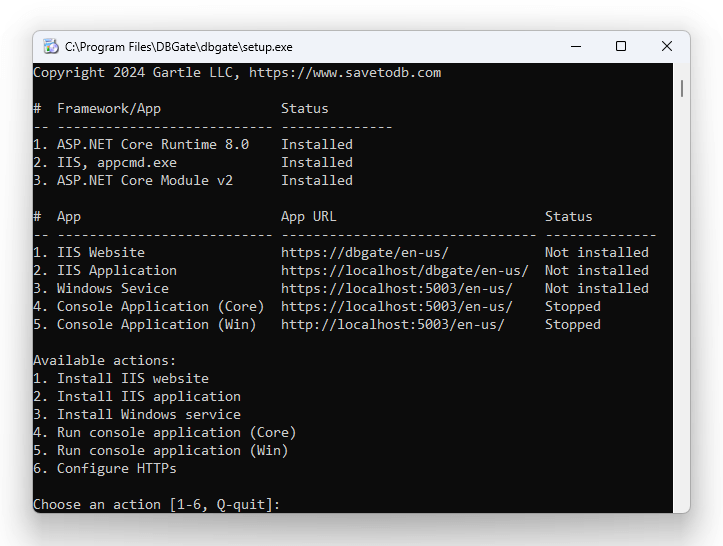Viewport: 723px width, 546px height.
Task: Click the Console Application (Core) URL
Action: 397,307
